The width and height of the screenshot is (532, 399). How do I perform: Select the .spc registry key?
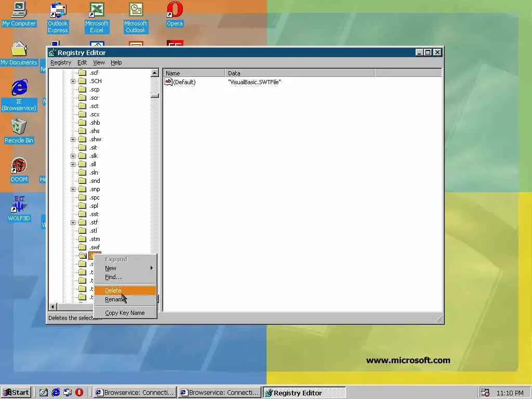(x=95, y=197)
